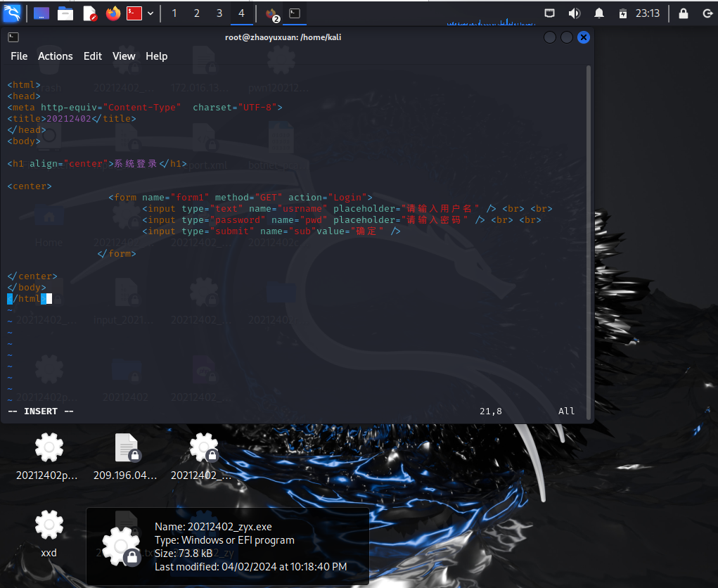
Task: Launch the text editor panel icon
Action: click(90, 13)
